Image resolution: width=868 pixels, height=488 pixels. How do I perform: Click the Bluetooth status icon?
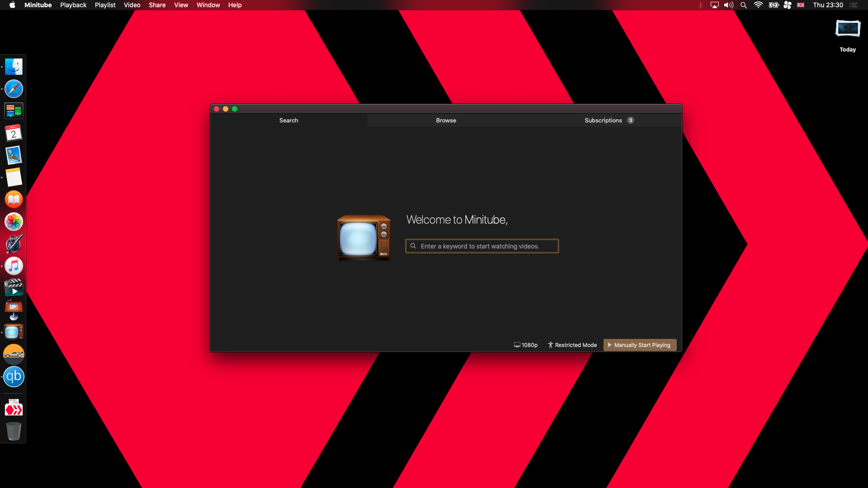(700, 5)
